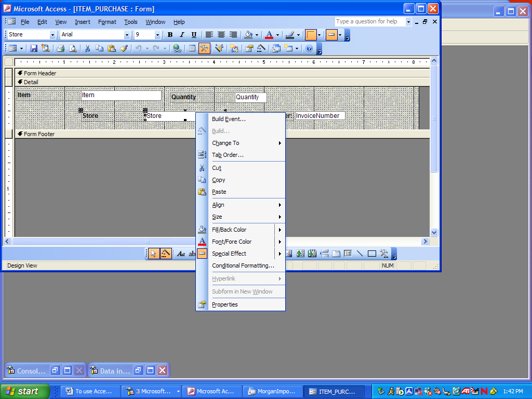Choose Properties from the context menu
The width and height of the screenshot is (532, 399).
(224, 304)
